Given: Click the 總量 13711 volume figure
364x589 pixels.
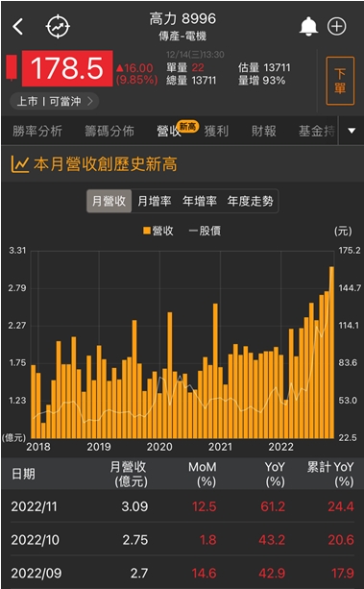Looking at the screenshot, I should (191, 81).
